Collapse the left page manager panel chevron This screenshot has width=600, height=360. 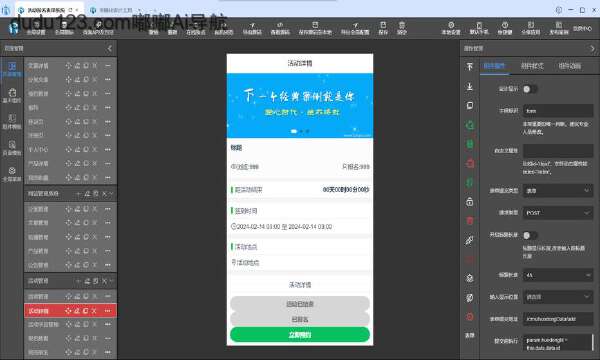[110, 49]
